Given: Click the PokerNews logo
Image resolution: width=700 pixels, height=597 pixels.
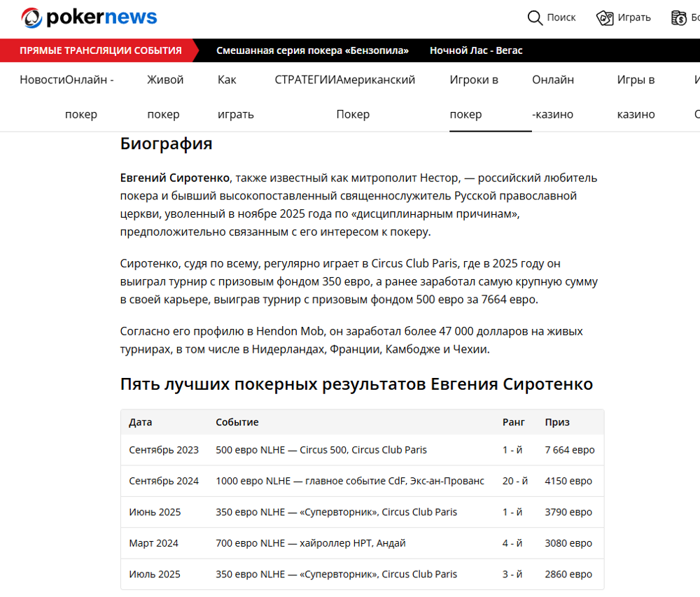Looking at the screenshot, I should [90, 17].
